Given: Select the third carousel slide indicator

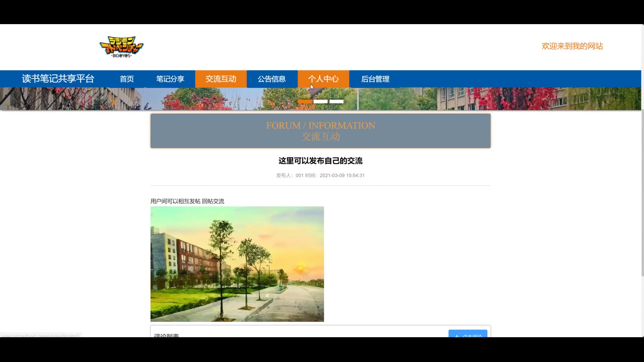Looking at the screenshot, I should (336, 101).
